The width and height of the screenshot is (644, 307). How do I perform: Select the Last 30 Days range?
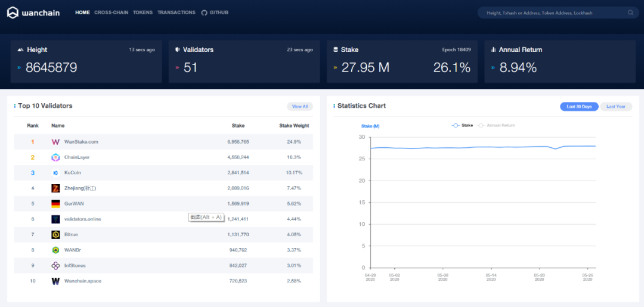coord(579,106)
